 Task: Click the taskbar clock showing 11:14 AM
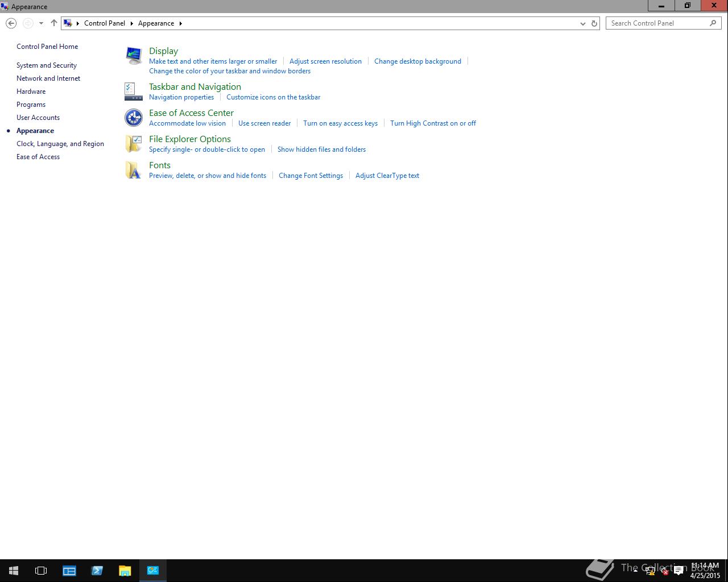(705, 571)
